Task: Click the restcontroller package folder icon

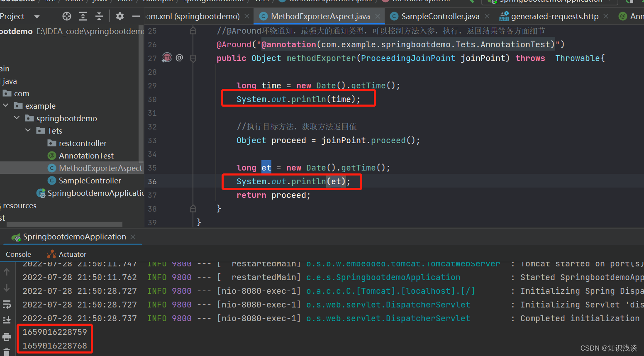Action: 52,143
